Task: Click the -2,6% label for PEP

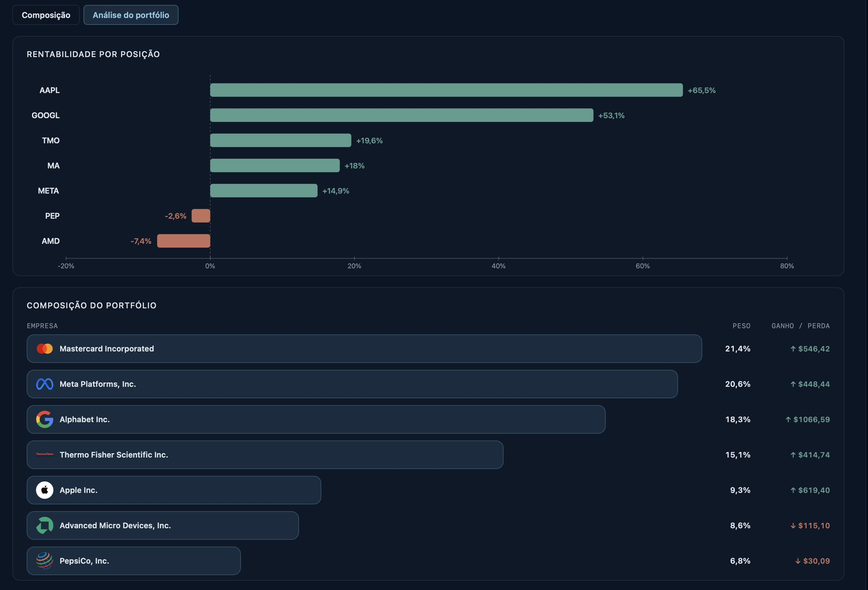Action: [175, 216]
